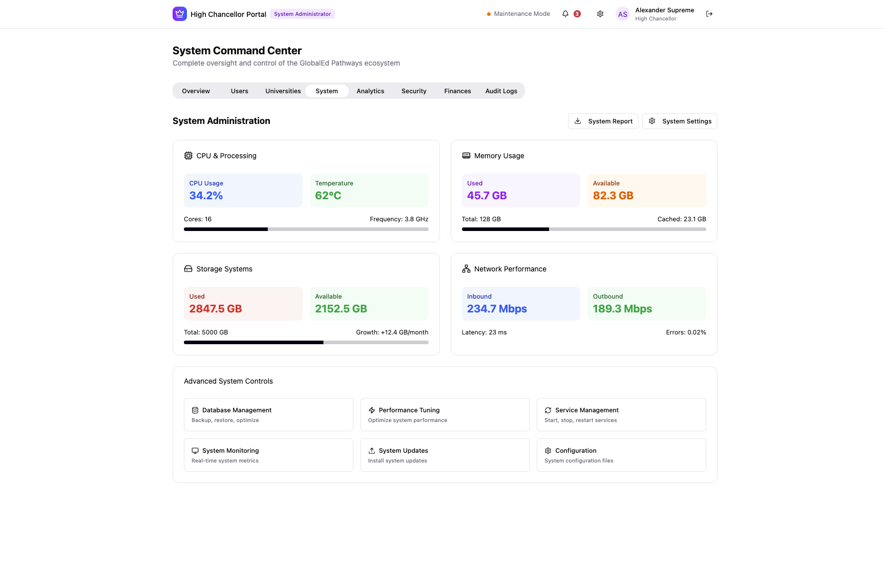Click the Storage Systems drive icon
This screenshot has width=884, height=588.
[x=188, y=269]
